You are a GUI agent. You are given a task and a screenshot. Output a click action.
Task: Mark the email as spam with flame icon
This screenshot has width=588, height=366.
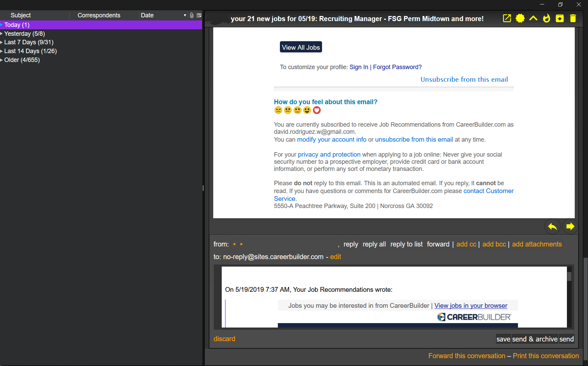546,18
